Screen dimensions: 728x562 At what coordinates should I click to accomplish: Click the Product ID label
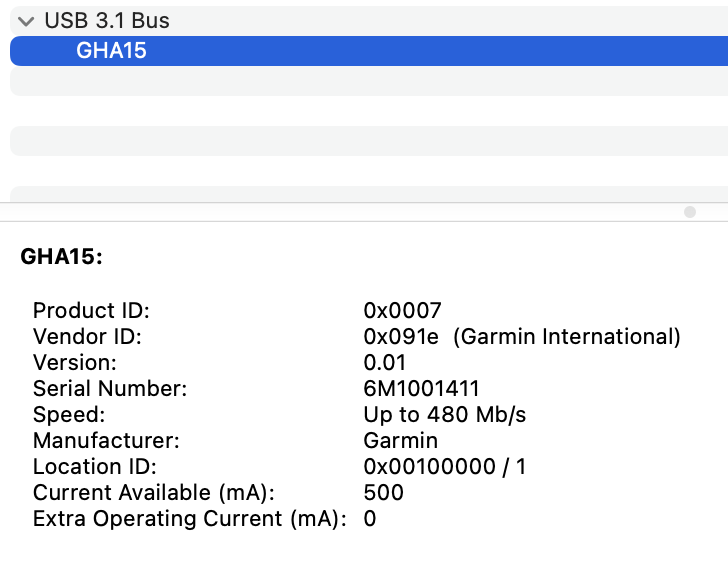click(x=91, y=311)
